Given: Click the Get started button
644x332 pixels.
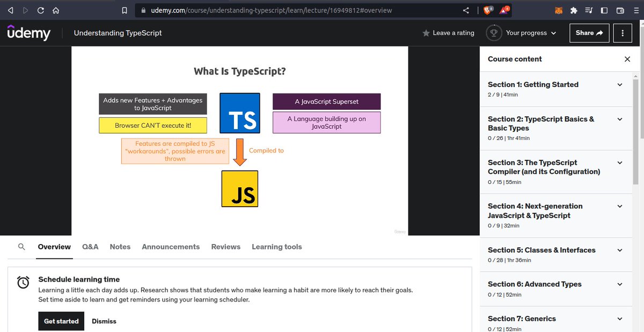Looking at the screenshot, I should click(x=61, y=321).
